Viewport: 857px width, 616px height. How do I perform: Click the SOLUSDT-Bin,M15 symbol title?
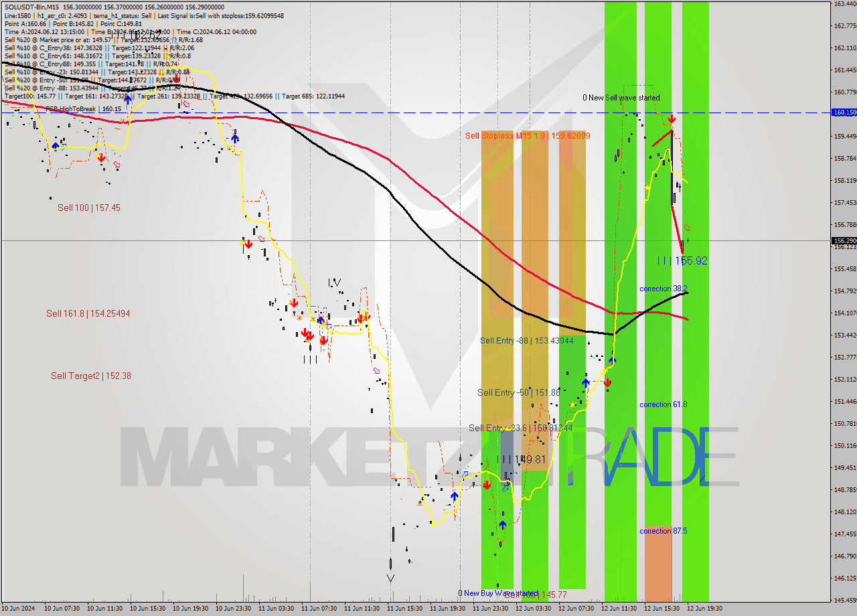pyautogui.click(x=31, y=7)
